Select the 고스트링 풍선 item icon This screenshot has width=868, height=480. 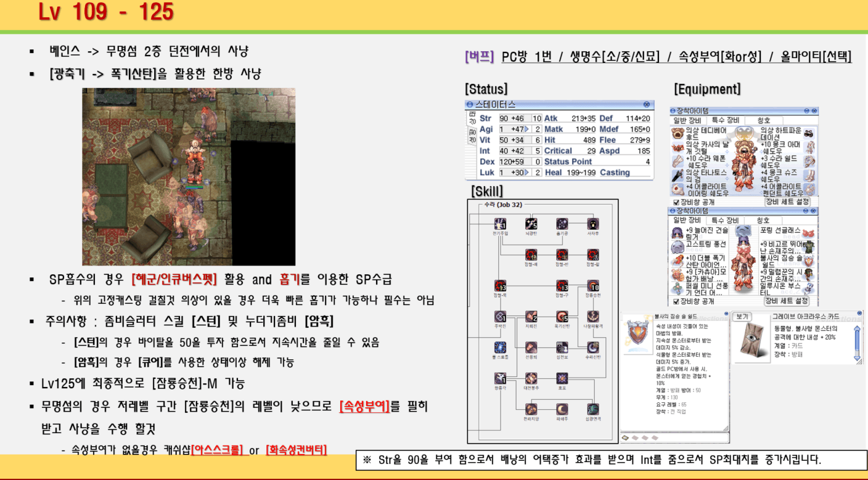[678, 246]
